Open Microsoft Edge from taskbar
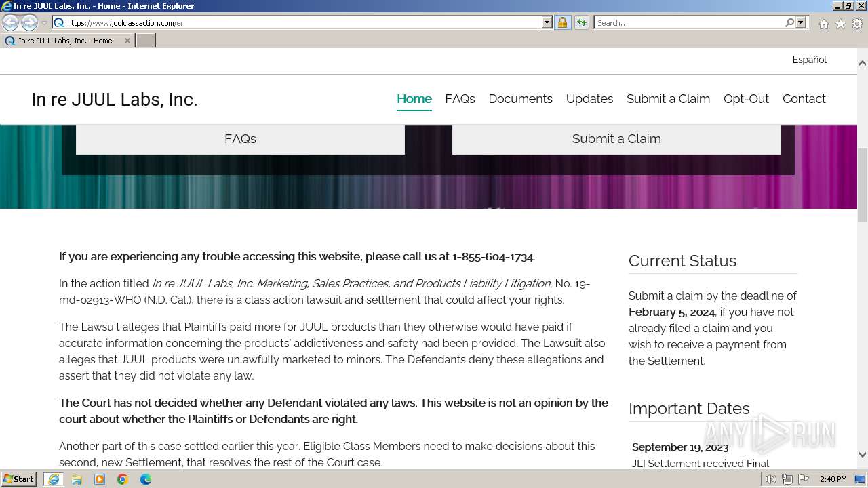 pos(146,479)
